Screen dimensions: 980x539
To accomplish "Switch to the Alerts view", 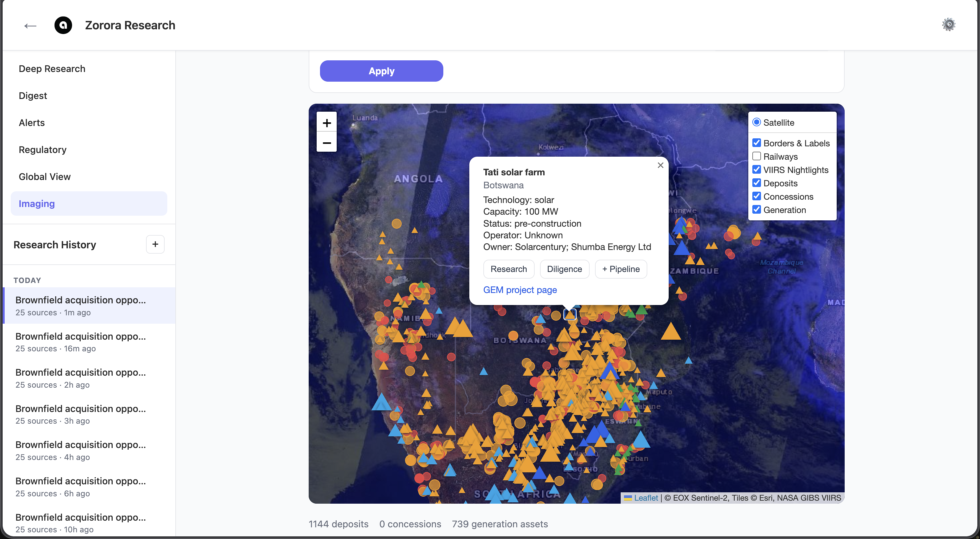I will point(32,122).
